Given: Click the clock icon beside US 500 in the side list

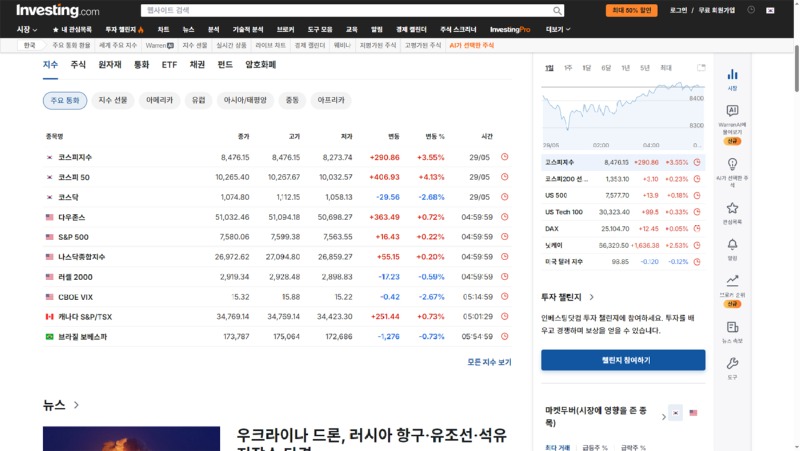Looking at the screenshot, I should click(x=697, y=195).
